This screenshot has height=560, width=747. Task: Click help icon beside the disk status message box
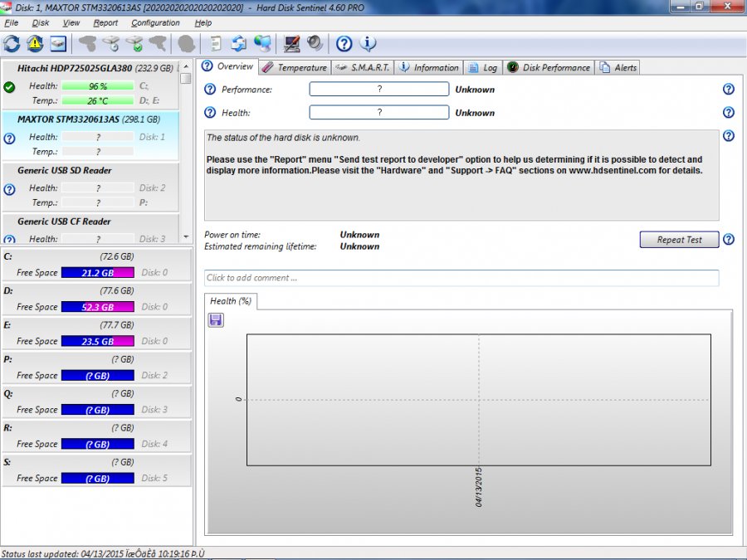click(x=729, y=136)
